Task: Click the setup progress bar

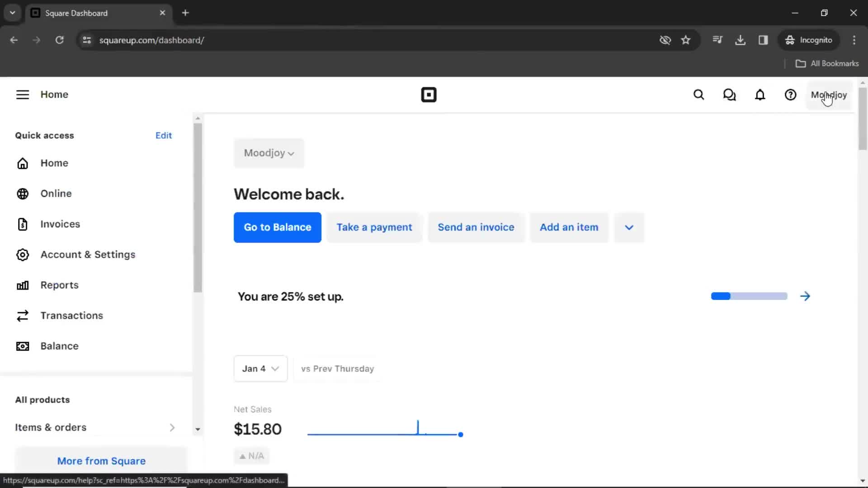Action: point(749,296)
